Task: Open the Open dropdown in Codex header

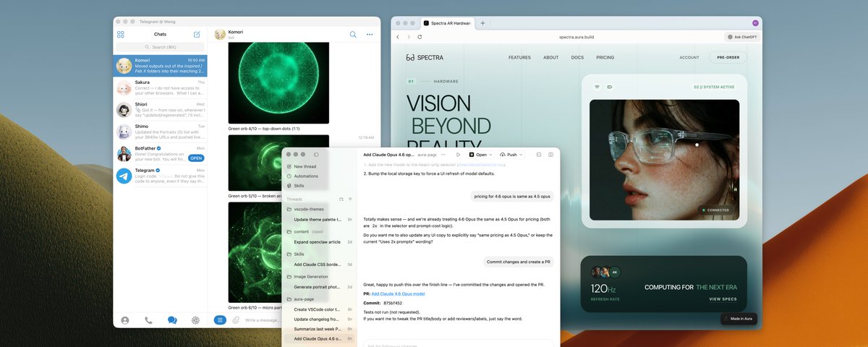Action: pos(480,155)
